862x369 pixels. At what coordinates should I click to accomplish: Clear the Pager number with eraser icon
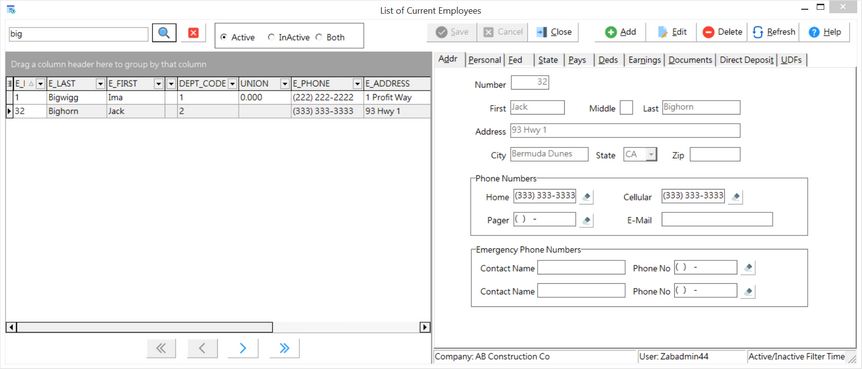[587, 221]
